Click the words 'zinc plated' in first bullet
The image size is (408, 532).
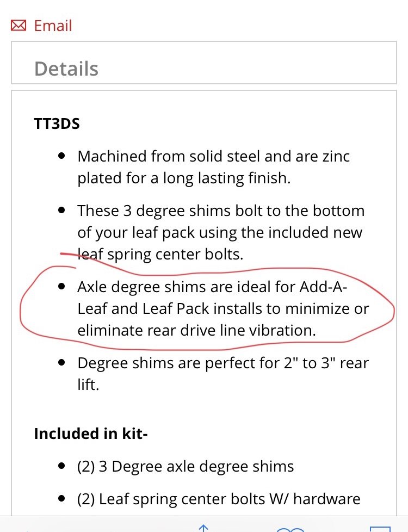213,167
